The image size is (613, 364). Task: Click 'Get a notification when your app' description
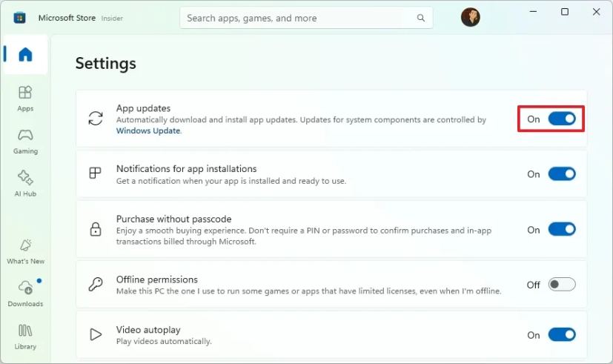(x=231, y=181)
